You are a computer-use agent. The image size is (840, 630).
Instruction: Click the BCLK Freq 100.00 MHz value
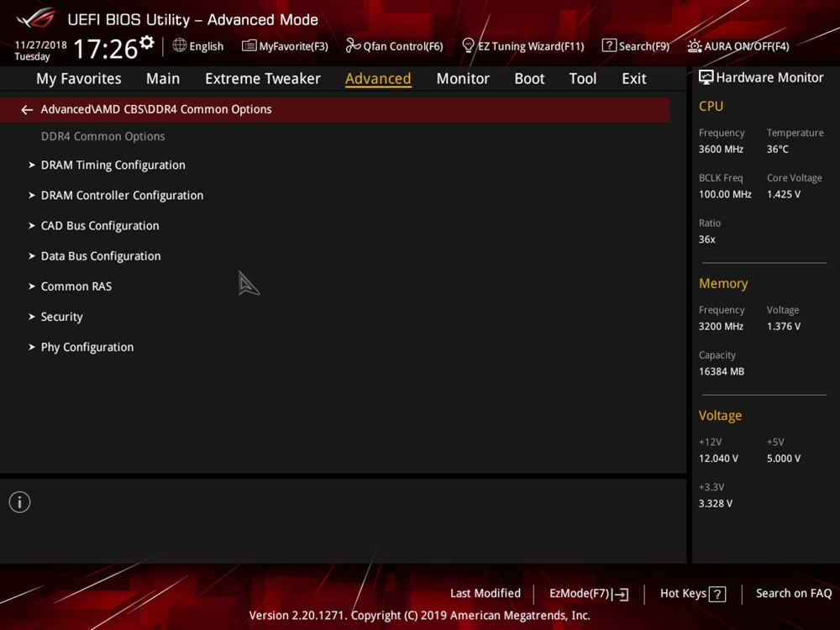725,195
